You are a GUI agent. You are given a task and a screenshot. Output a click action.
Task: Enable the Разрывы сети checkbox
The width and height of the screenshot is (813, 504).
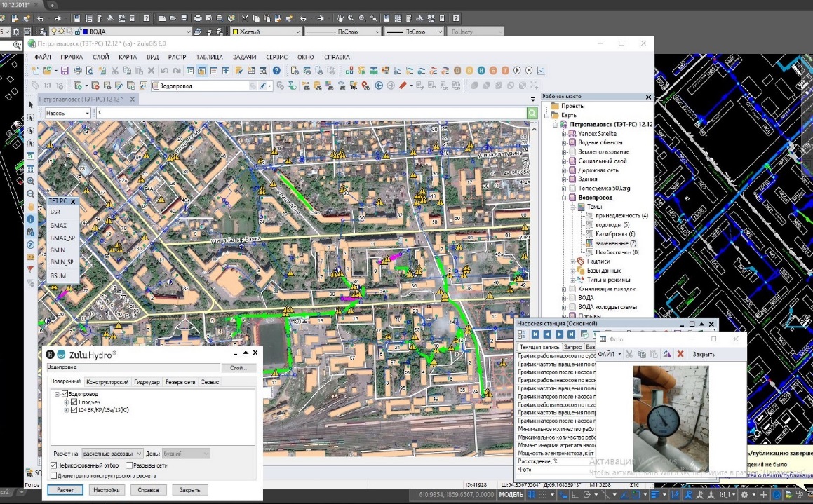pos(129,465)
